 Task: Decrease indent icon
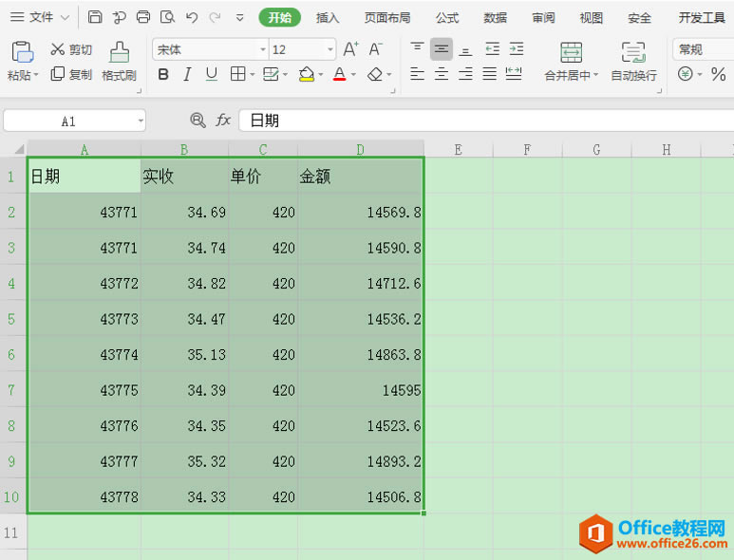pyautogui.click(x=492, y=48)
